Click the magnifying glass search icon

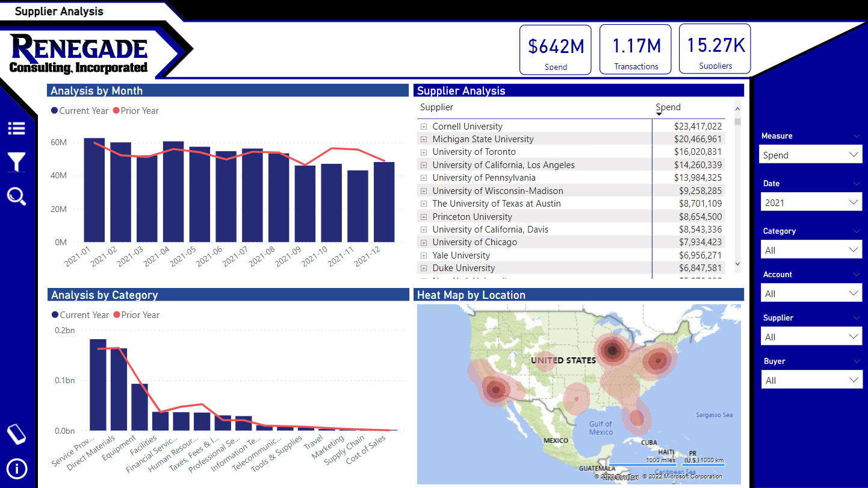tap(16, 196)
